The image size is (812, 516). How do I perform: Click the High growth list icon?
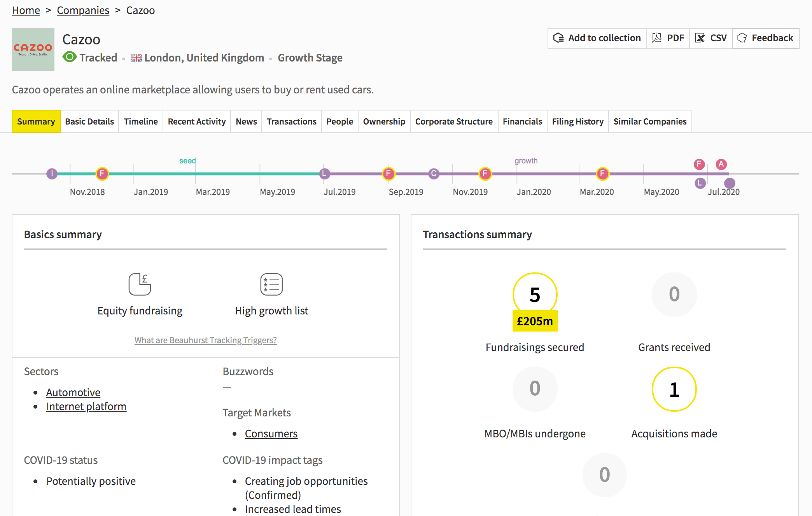tap(271, 284)
